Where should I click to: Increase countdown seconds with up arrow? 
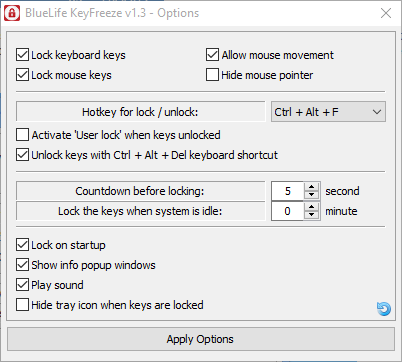pyautogui.click(x=312, y=187)
